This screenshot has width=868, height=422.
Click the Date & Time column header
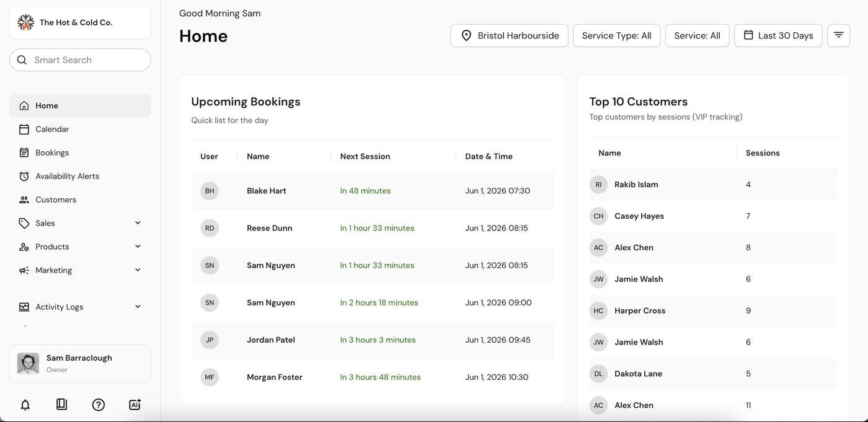489,157
